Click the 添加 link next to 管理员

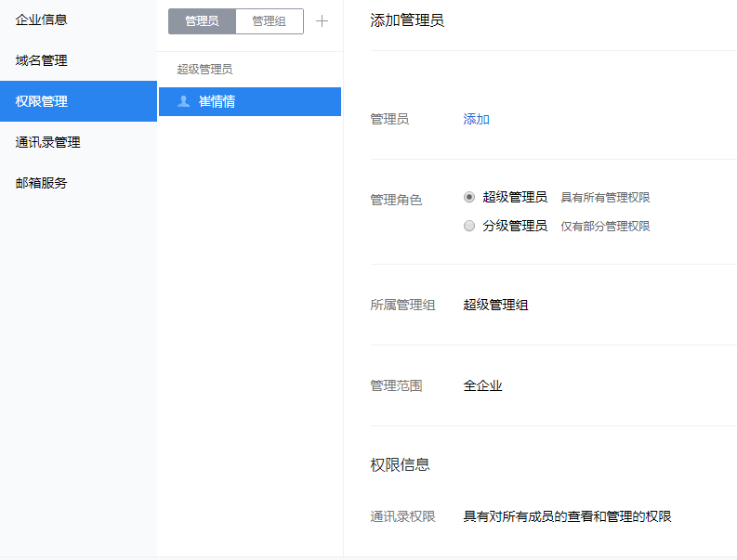click(x=477, y=119)
